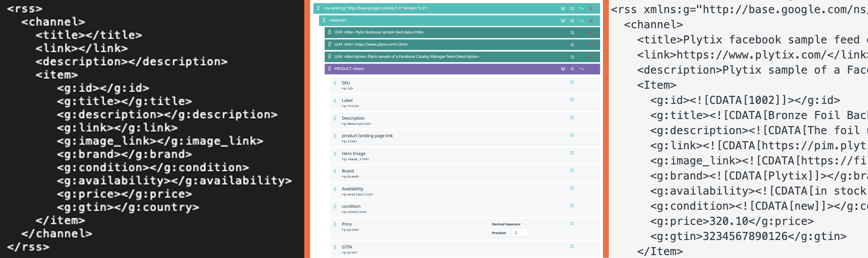This screenshot has height=258, width=868.
Task: Select the LEAF description Catalog Manager row
Action: pyautogui.click(x=462, y=57)
